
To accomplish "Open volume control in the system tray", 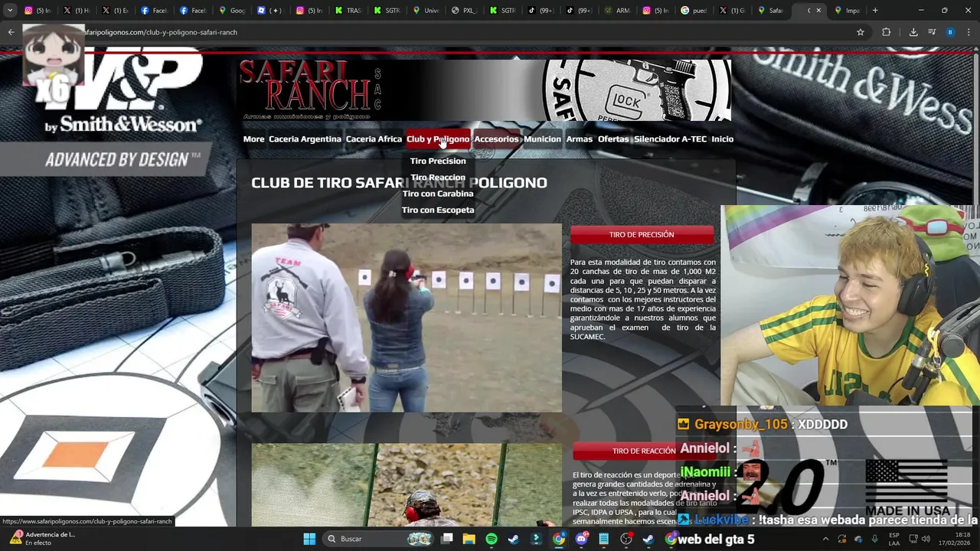I will pos(927,539).
